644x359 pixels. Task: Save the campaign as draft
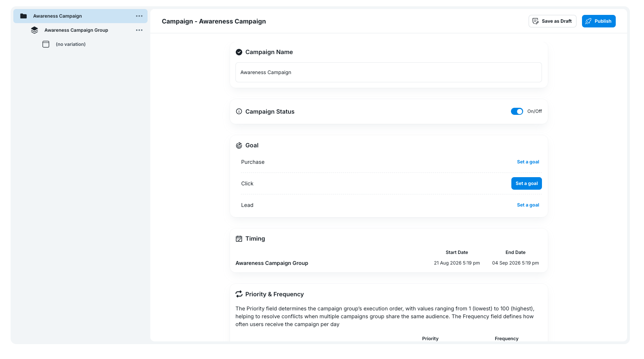click(x=552, y=21)
